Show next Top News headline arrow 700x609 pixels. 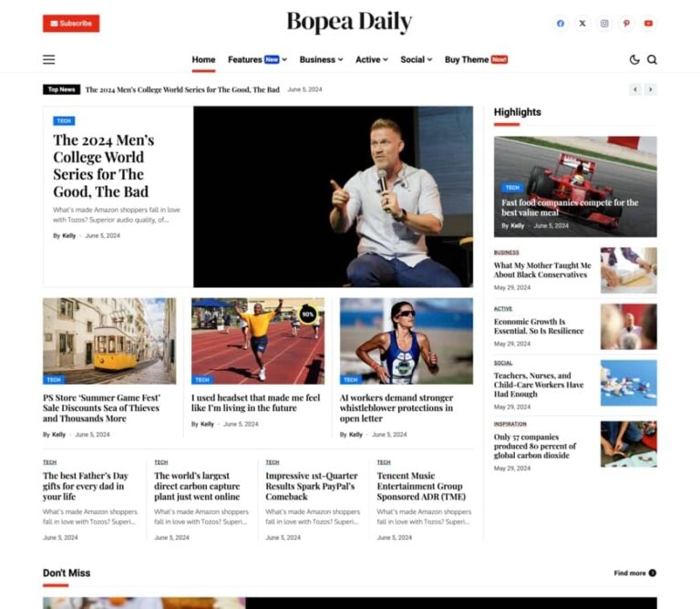[650, 89]
